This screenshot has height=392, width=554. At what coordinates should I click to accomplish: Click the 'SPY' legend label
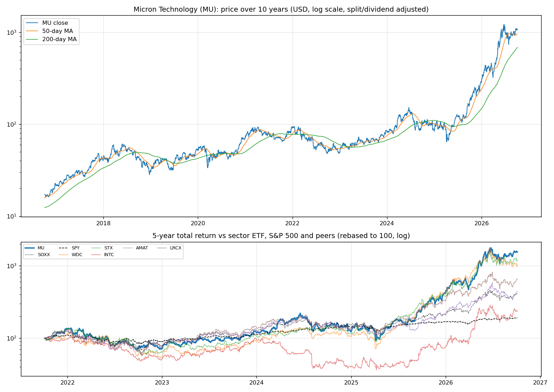click(76, 248)
